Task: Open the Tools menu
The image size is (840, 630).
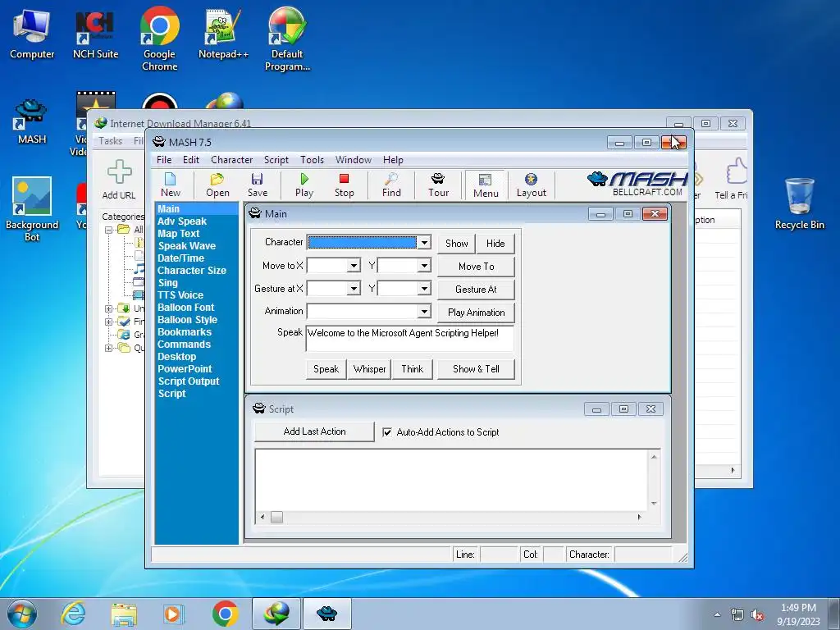Action: (x=312, y=160)
